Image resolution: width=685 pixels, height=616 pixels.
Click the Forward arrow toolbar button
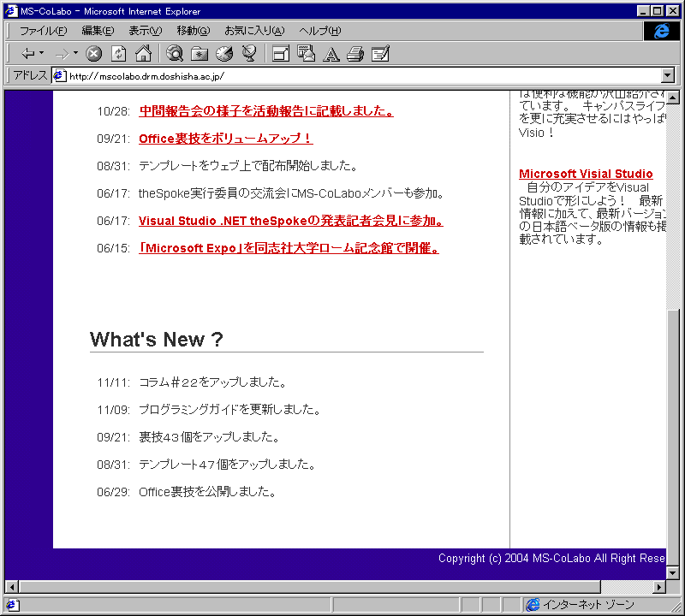tap(62, 54)
